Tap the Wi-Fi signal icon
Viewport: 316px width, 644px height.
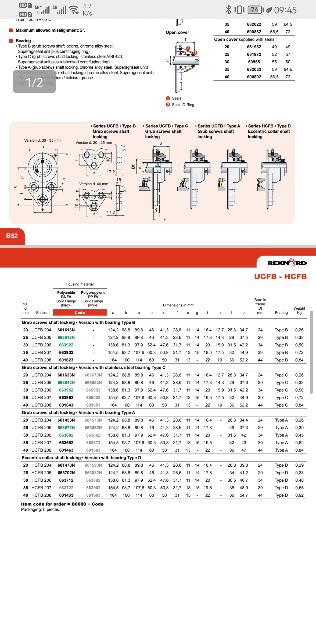coord(73,10)
